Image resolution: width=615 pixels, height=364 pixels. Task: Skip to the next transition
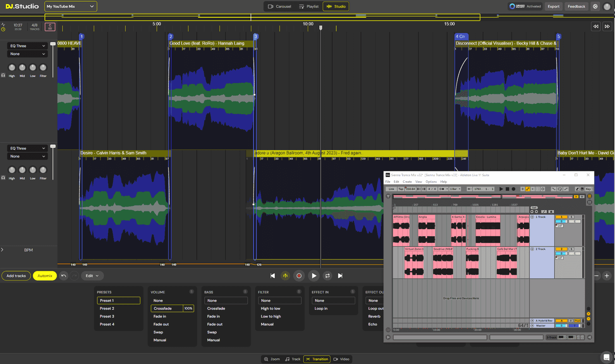340,276
